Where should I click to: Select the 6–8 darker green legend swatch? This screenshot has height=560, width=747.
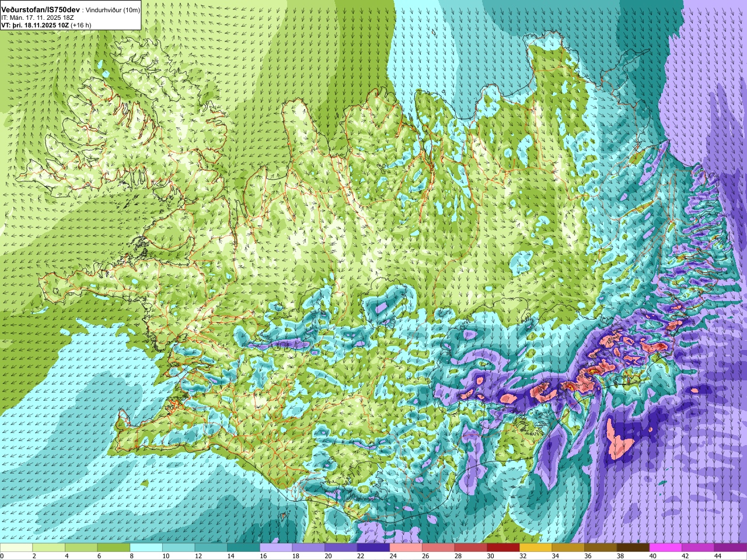pos(114,547)
